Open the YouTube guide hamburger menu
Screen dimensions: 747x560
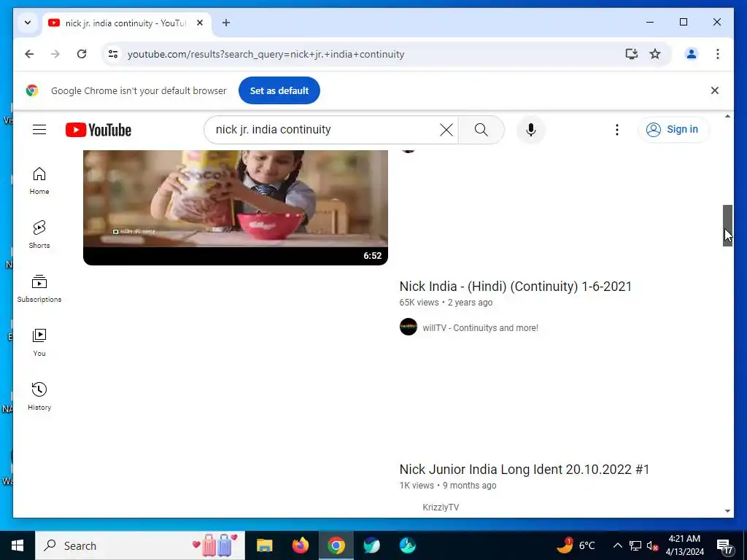coord(39,130)
